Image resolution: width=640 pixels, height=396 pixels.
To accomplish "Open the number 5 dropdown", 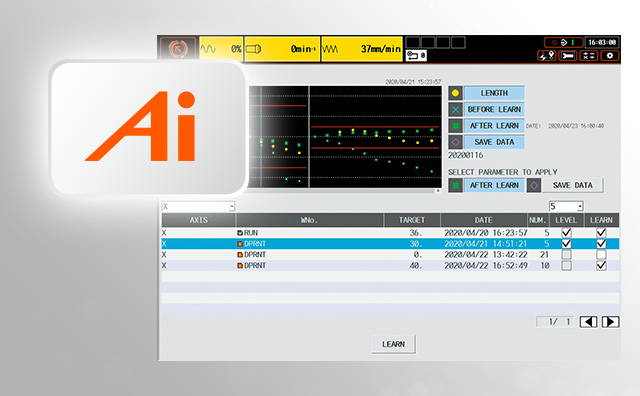I will tap(566, 206).
